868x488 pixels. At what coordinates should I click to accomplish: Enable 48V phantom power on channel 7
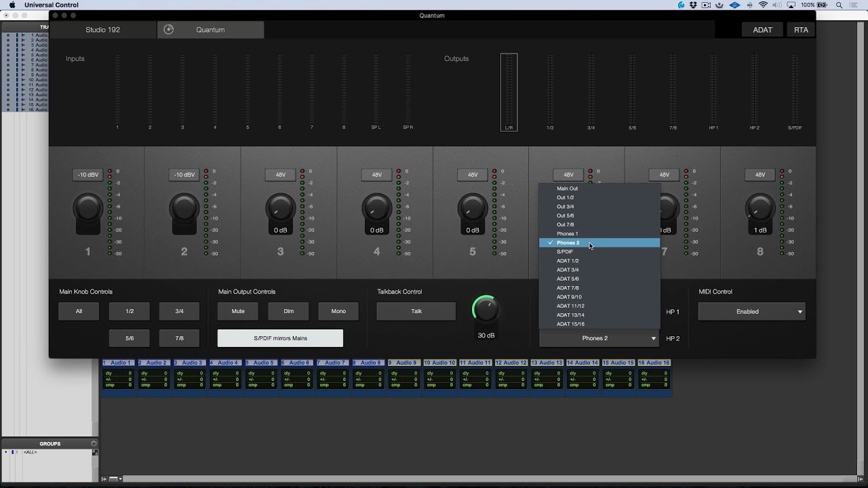665,175
